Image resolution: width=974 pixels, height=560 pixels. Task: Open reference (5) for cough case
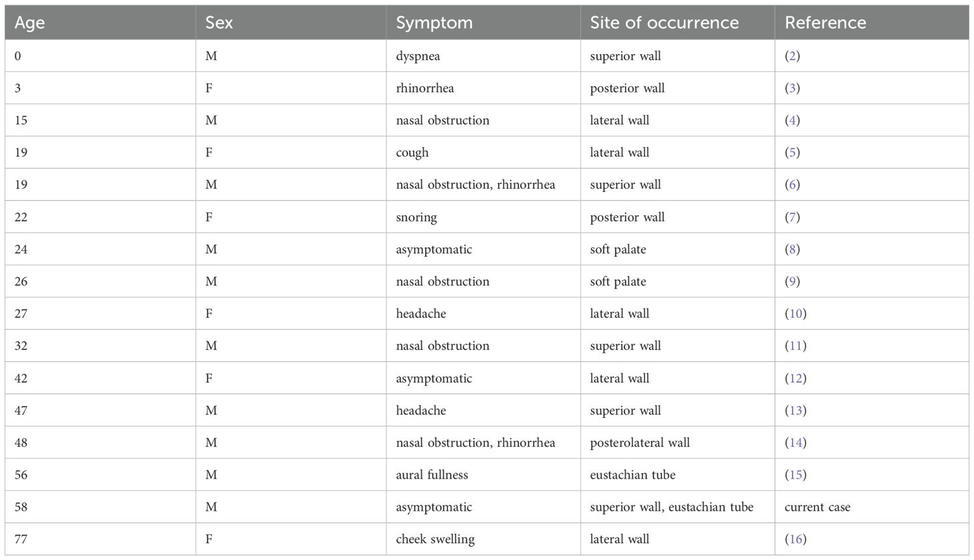pos(792,153)
